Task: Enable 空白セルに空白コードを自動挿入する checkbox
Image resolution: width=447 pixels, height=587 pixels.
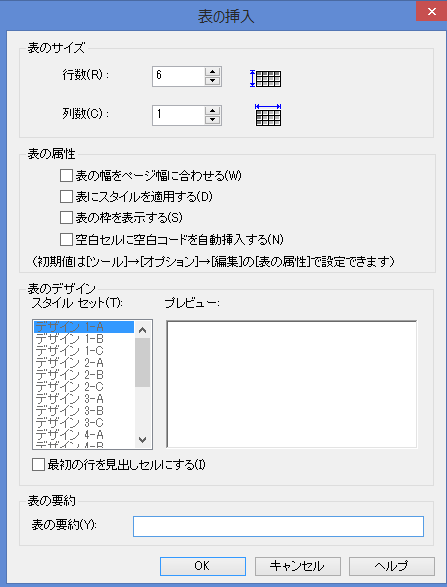Action: point(66,239)
